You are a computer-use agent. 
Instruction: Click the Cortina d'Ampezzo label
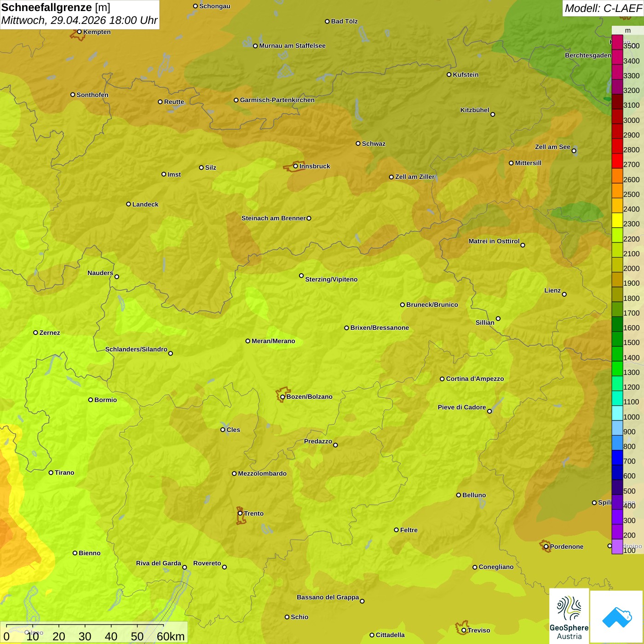[x=475, y=379]
